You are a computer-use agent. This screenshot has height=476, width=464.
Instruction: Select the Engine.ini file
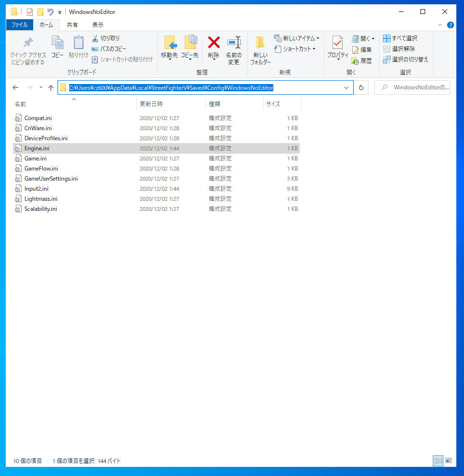[156, 148]
